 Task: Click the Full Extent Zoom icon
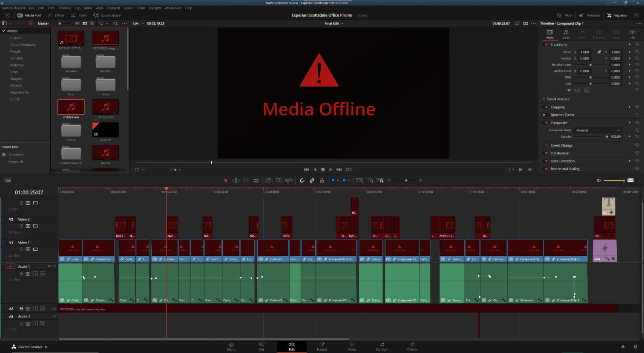click(360, 180)
